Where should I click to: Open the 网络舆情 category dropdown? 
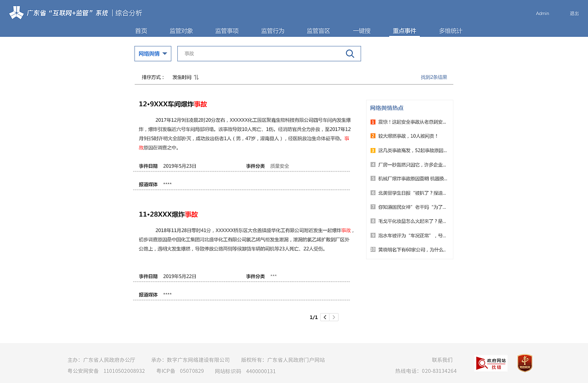pyautogui.click(x=153, y=53)
